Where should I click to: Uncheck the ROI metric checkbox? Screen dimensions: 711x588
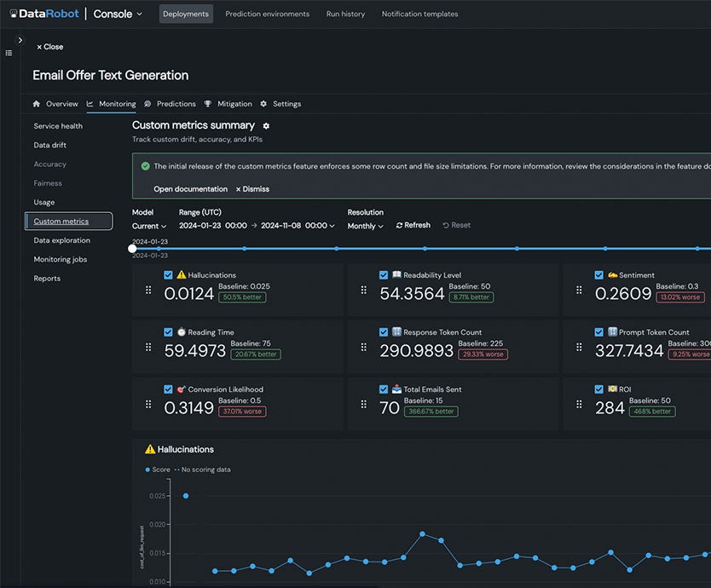[x=599, y=389]
